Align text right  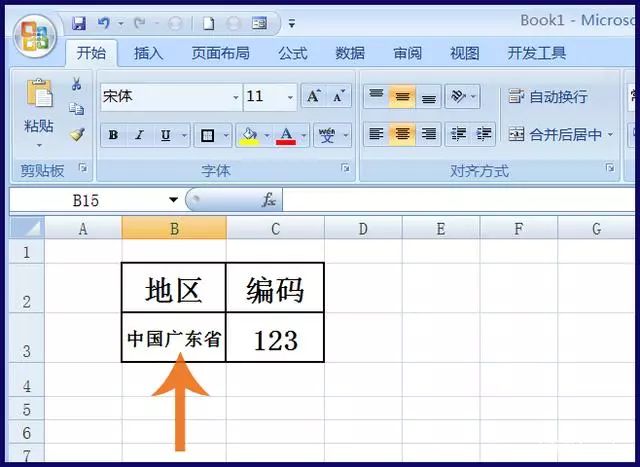pyautogui.click(x=429, y=134)
